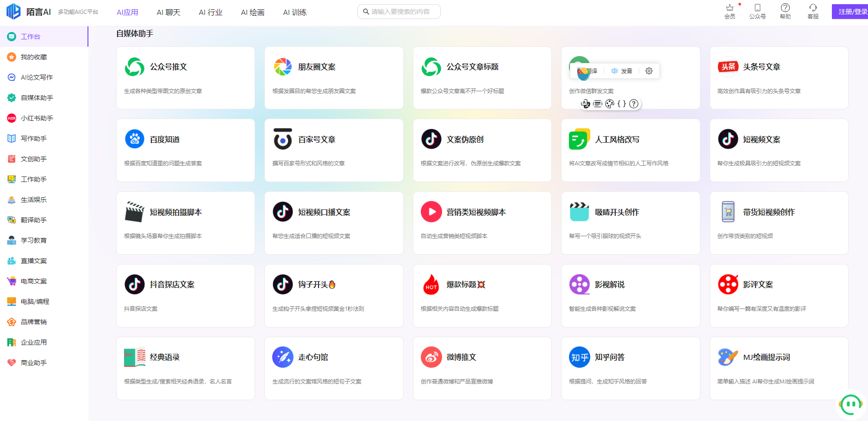
Task: Open the 头条号文章 card
Action: click(x=779, y=78)
